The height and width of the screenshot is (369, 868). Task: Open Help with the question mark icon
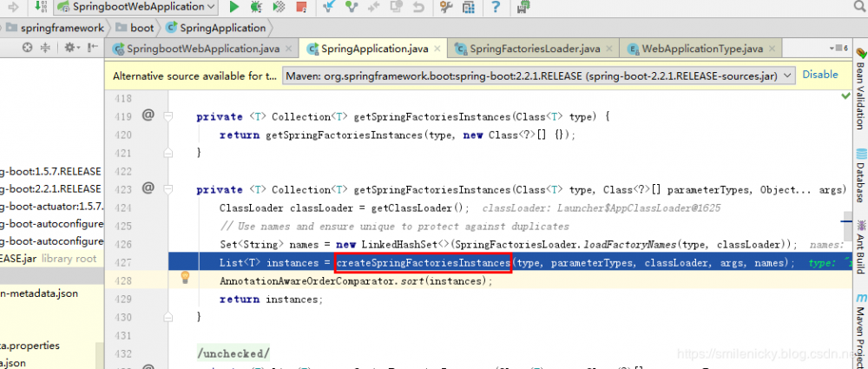point(496,7)
